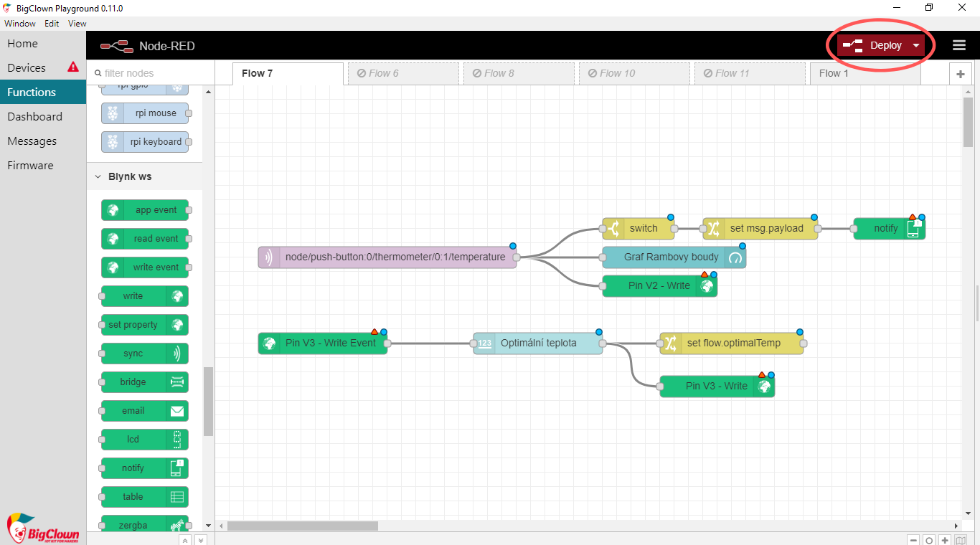Zoom out the canvas with minus button
This screenshot has width=980, height=545.
(x=913, y=541)
